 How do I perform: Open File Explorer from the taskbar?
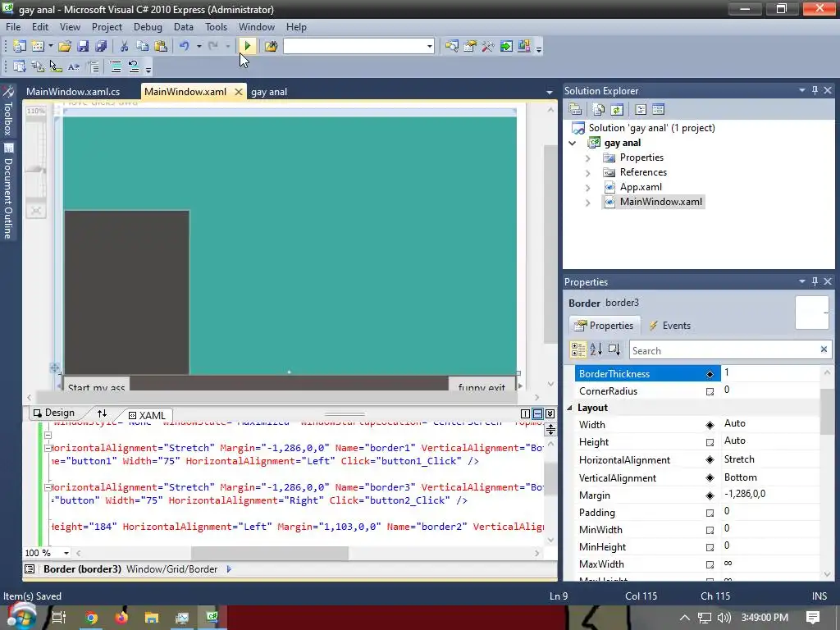[x=152, y=618]
